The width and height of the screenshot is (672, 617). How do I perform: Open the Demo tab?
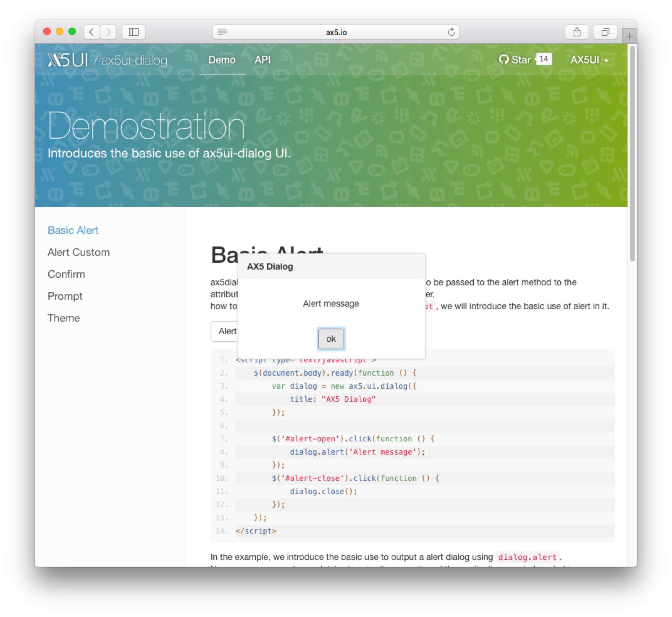[x=222, y=60]
